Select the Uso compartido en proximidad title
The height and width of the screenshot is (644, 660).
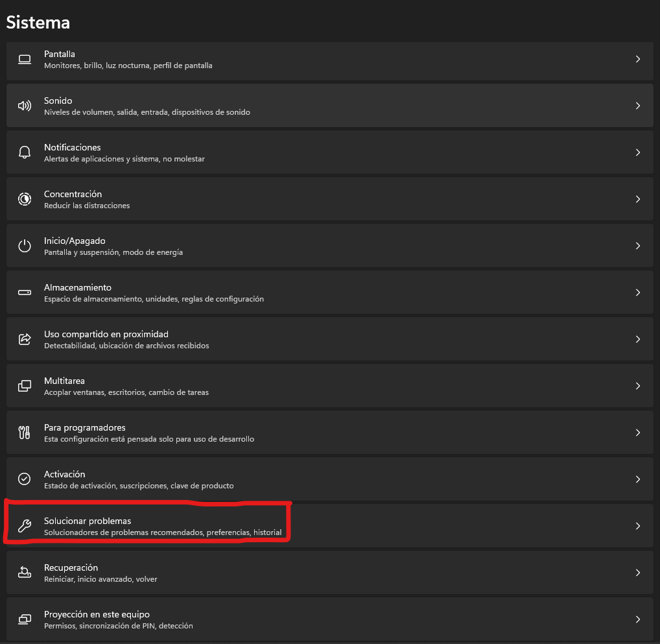point(106,334)
